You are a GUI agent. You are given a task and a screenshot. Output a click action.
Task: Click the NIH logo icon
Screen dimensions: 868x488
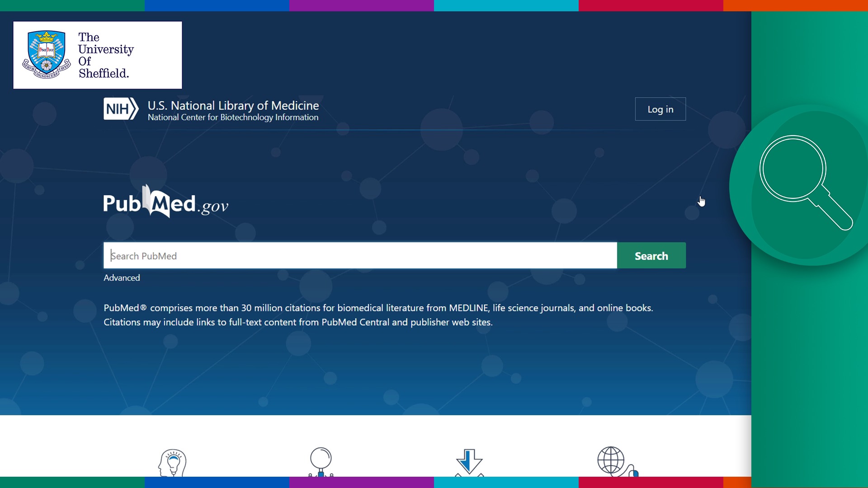[x=120, y=109]
